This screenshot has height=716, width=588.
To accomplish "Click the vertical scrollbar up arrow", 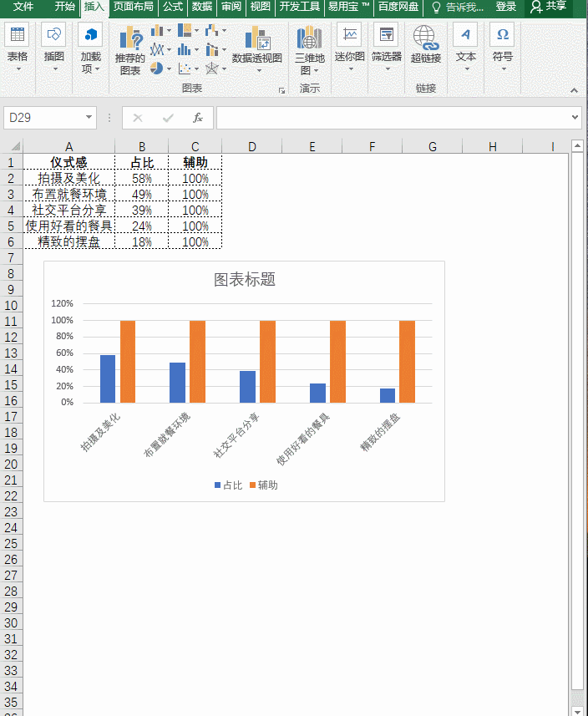I will (577, 146).
